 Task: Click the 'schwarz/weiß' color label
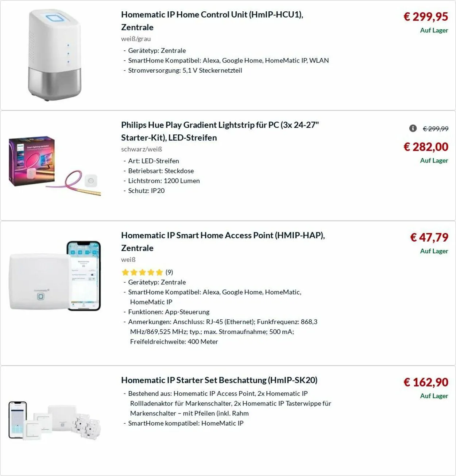tap(142, 149)
